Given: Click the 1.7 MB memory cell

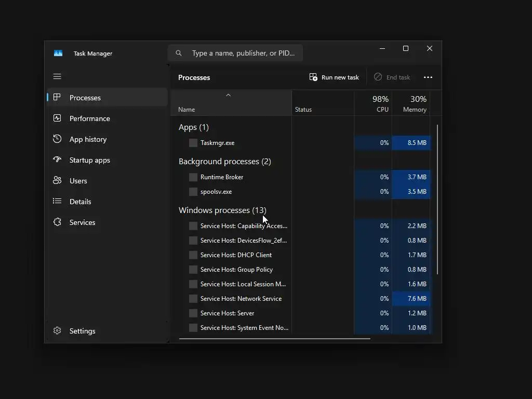Looking at the screenshot, I should [411, 255].
